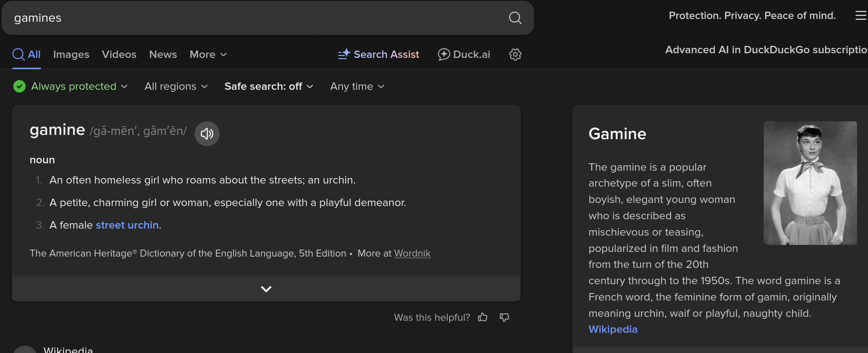The width and height of the screenshot is (868, 353).
Task: Give thumbs down for this result
Action: pyautogui.click(x=504, y=318)
